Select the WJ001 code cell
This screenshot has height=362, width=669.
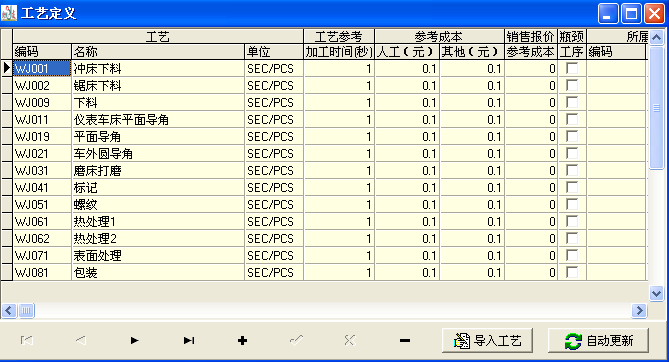tap(42, 68)
